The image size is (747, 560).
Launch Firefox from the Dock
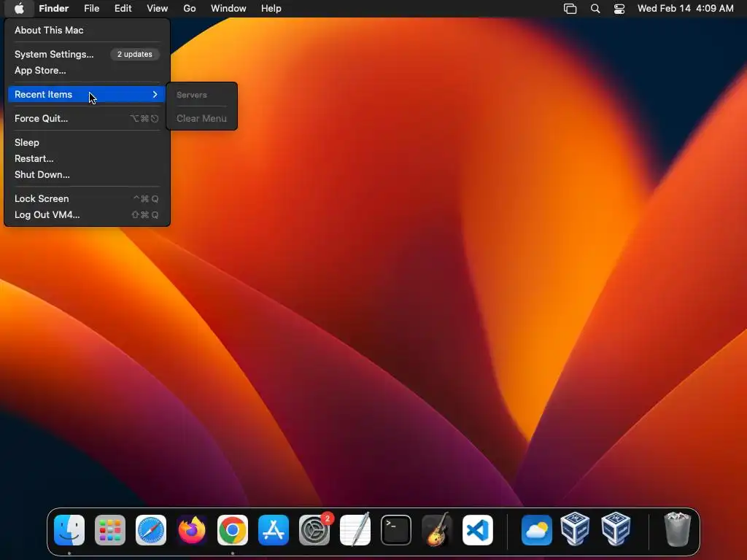pos(192,530)
